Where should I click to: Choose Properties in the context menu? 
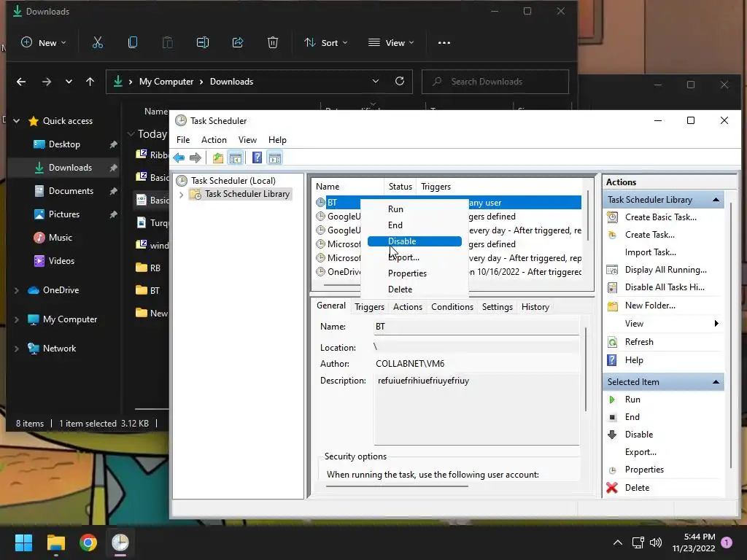coord(414,273)
